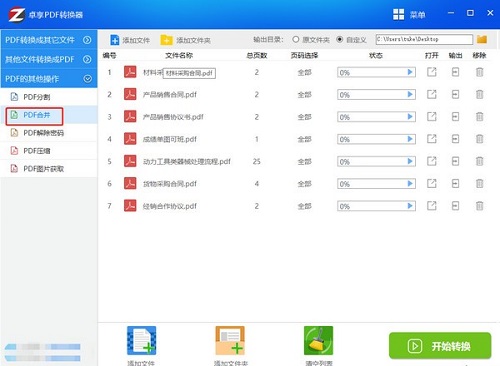Click the green 开始转换 button

(x=440, y=346)
